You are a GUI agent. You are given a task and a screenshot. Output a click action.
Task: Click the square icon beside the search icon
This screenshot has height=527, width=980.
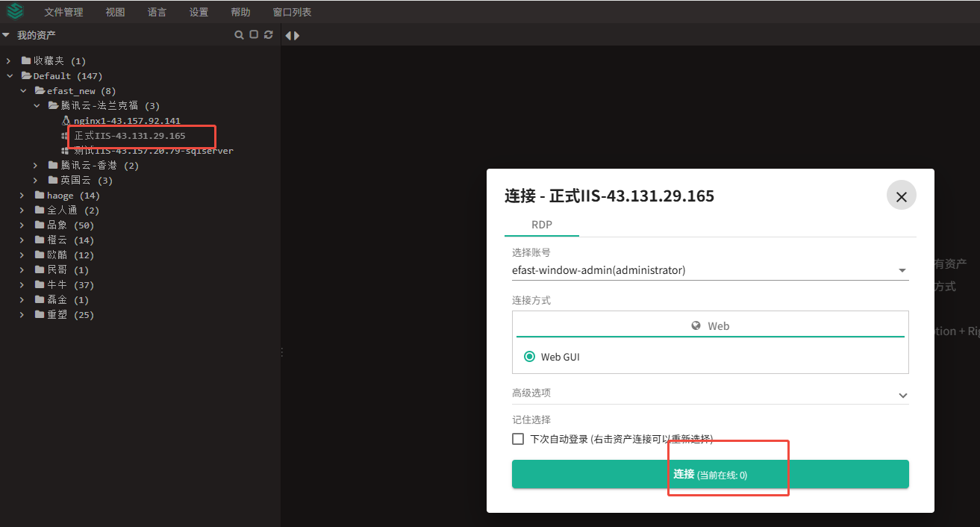254,35
